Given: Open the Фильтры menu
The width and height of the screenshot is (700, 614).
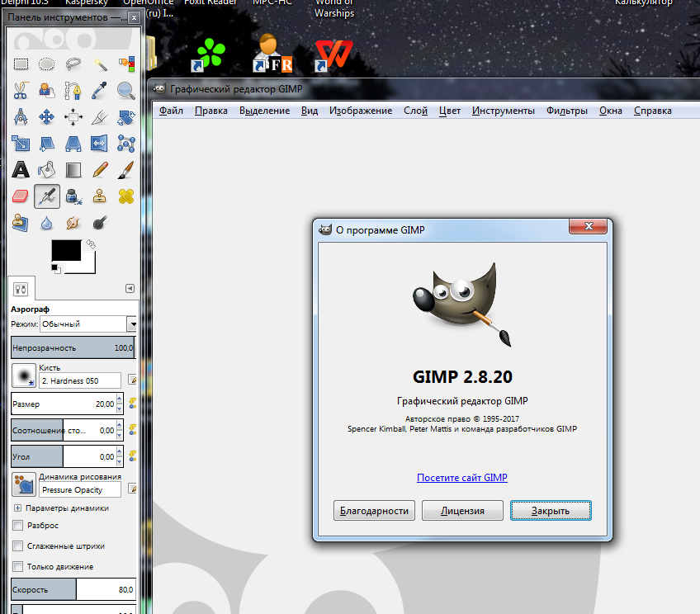Looking at the screenshot, I should point(567,111).
